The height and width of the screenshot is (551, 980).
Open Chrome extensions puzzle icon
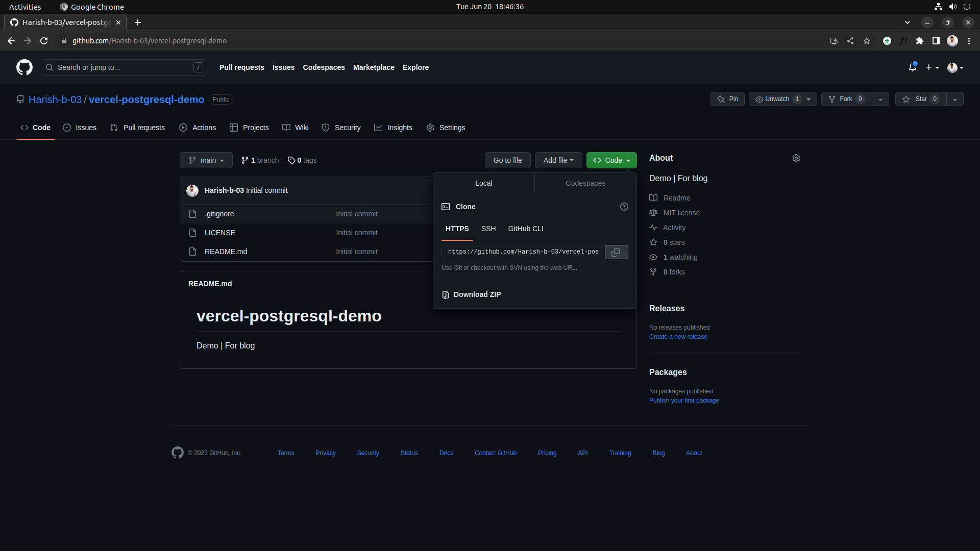(920, 41)
